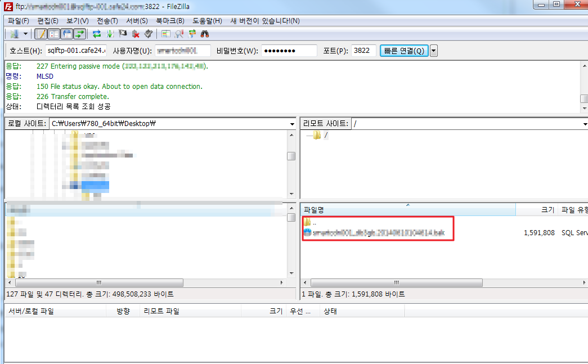This screenshot has width=588, height=364.
Task: Click the reconnect to server icon
Action: coord(148,34)
